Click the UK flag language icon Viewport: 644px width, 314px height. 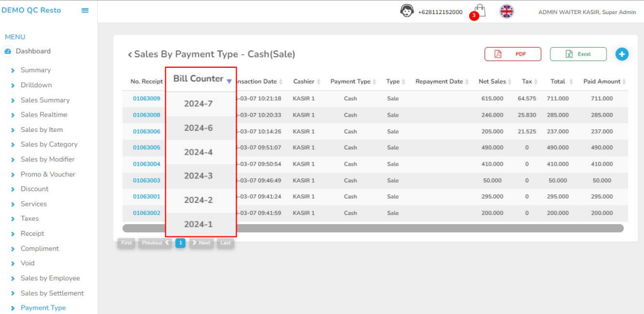pos(506,11)
